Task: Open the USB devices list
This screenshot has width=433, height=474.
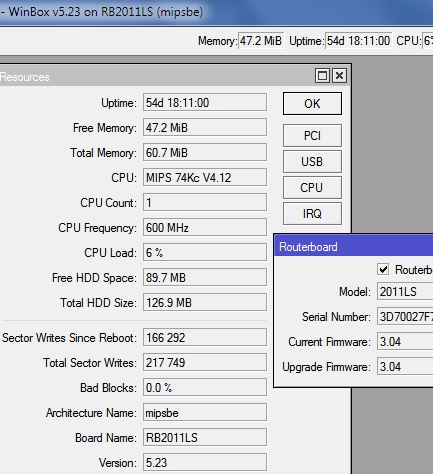Action: [x=312, y=161]
